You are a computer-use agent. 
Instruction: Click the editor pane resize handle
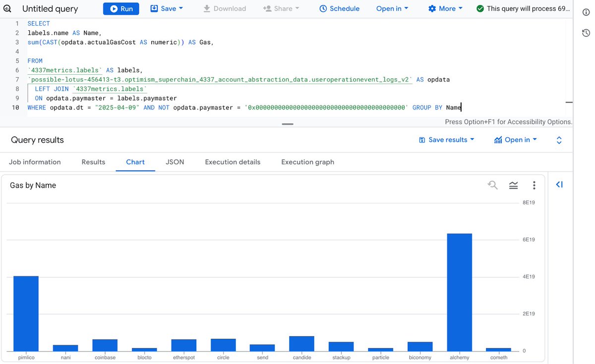coord(287,124)
